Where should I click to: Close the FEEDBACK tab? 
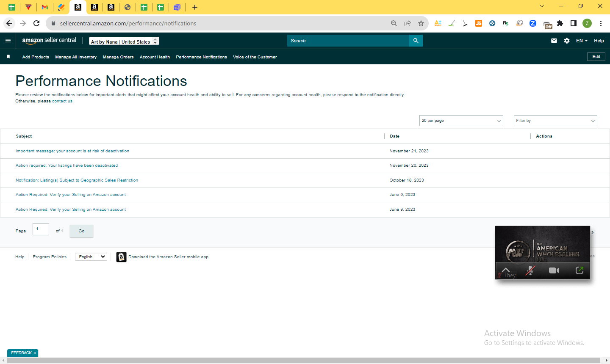(x=35, y=353)
